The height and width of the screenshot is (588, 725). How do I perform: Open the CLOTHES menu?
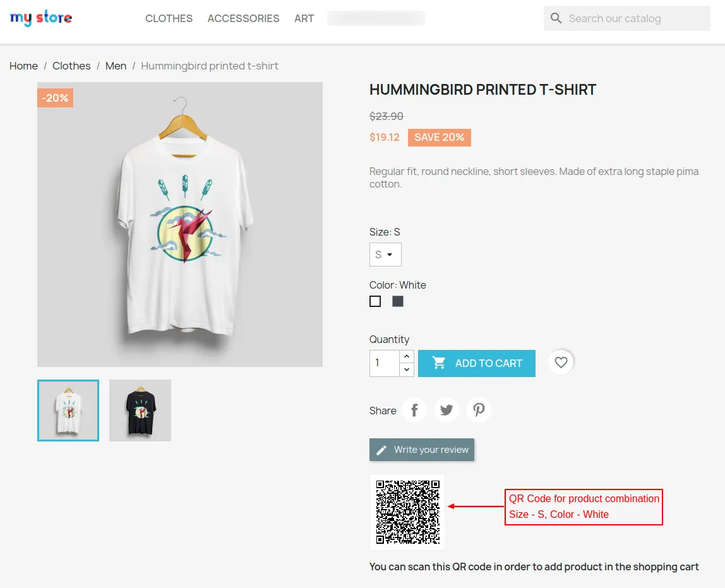click(169, 18)
